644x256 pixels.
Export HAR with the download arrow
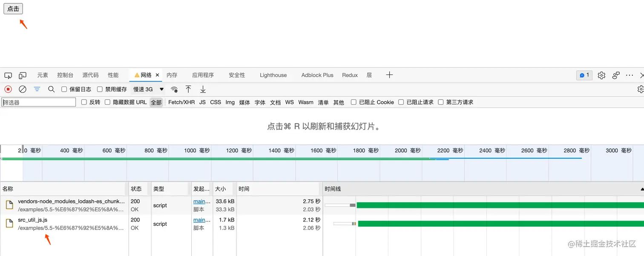point(203,89)
